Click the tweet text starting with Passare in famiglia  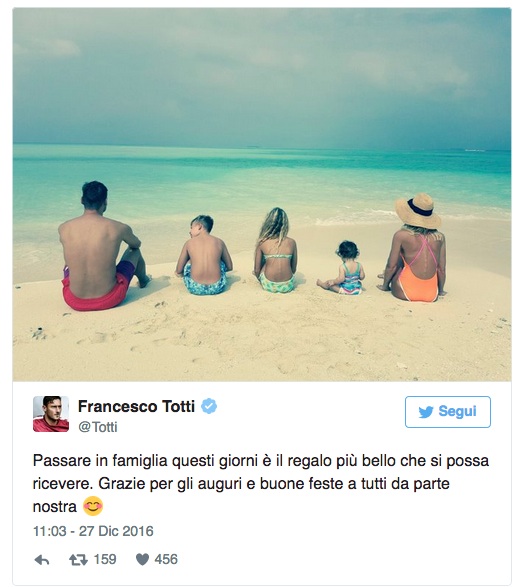point(261,483)
